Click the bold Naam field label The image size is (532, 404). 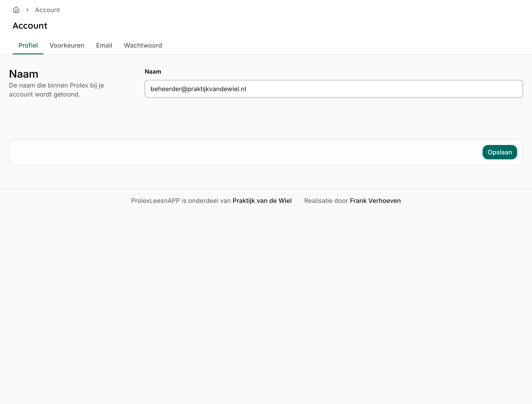pyautogui.click(x=153, y=72)
